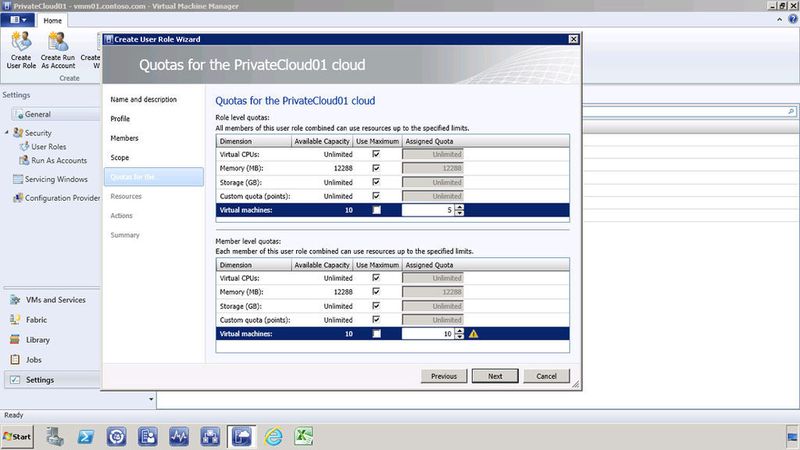
Task: Increase role-level Virtual machines quota with up arrow
Action: tap(459, 207)
